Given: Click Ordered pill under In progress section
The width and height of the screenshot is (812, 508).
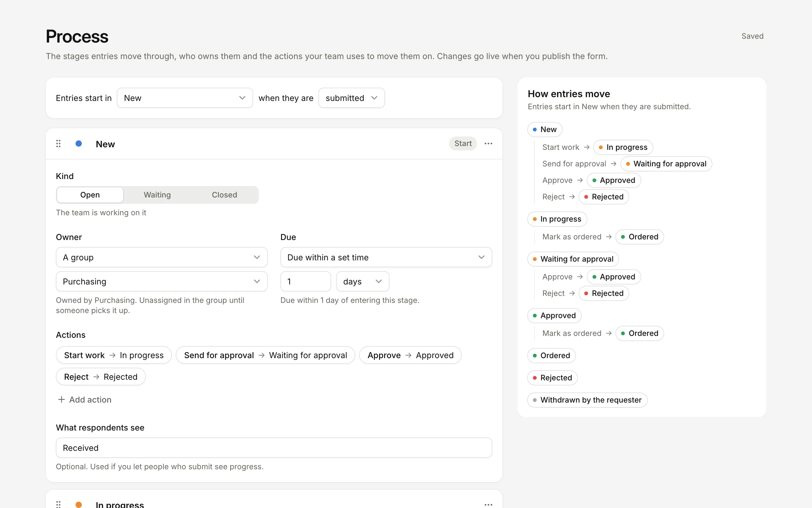Looking at the screenshot, I should pos(639,237).
